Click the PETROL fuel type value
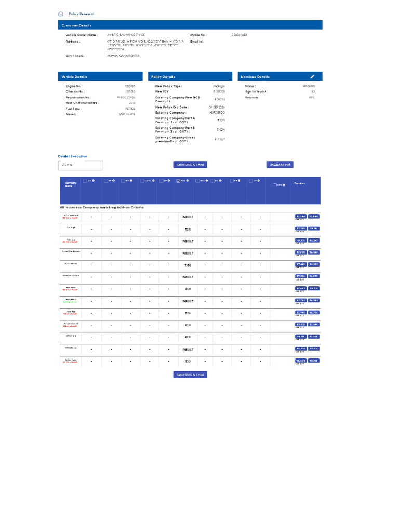The width and height of the screenshot is (399, 532). pos(130,109)
